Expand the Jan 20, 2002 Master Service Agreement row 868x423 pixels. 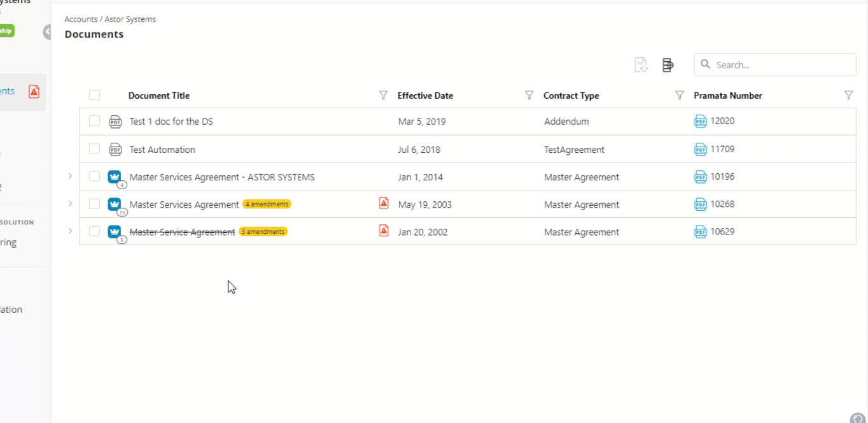pos(70,231)
